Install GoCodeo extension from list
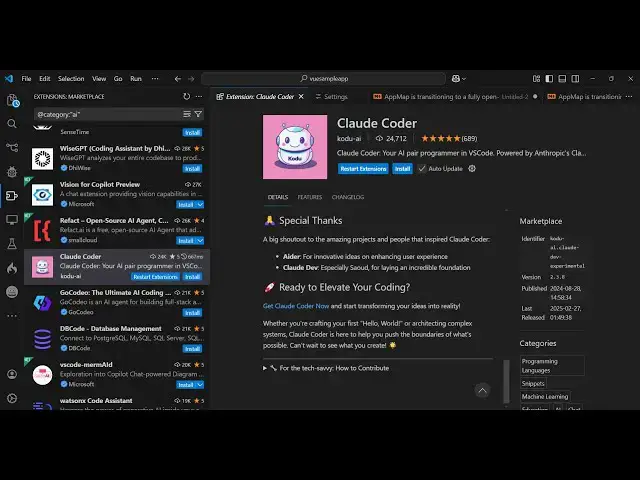Viewport: 640px width, 480px height. click(192, 313)
